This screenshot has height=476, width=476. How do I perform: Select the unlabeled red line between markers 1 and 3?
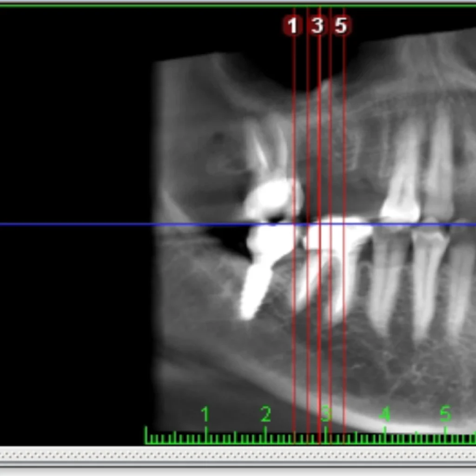tap(308, 139)
